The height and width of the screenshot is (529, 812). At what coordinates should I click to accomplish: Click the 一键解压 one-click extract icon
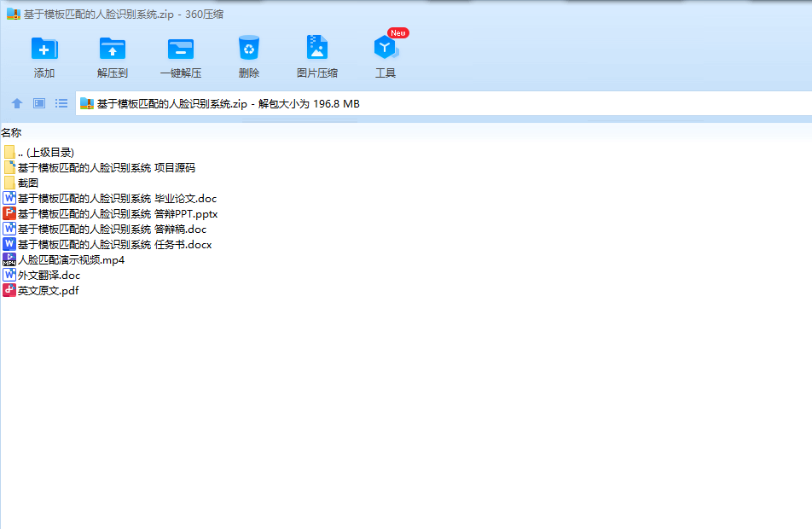(x=181, y=49)
